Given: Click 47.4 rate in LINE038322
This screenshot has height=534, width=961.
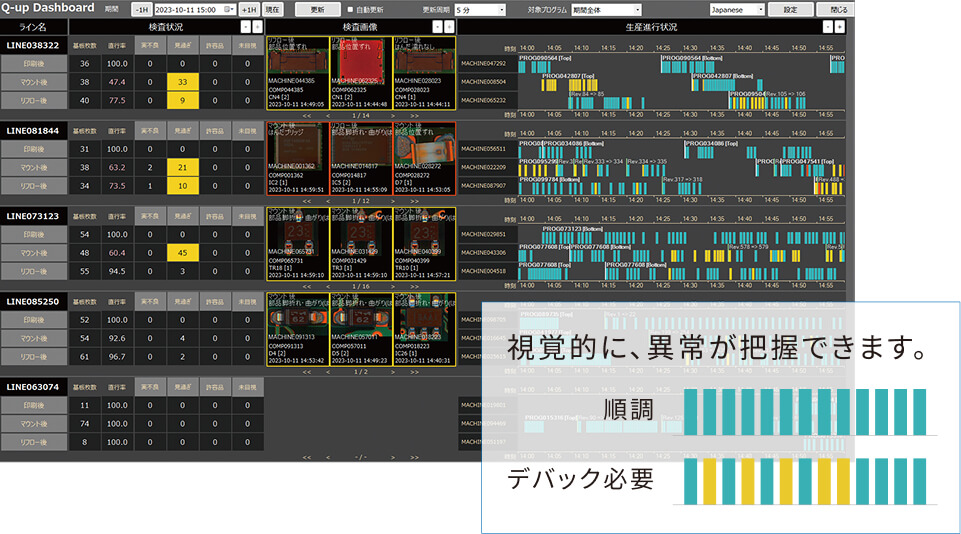Looking at the screenshot, I should click(117, 82).
